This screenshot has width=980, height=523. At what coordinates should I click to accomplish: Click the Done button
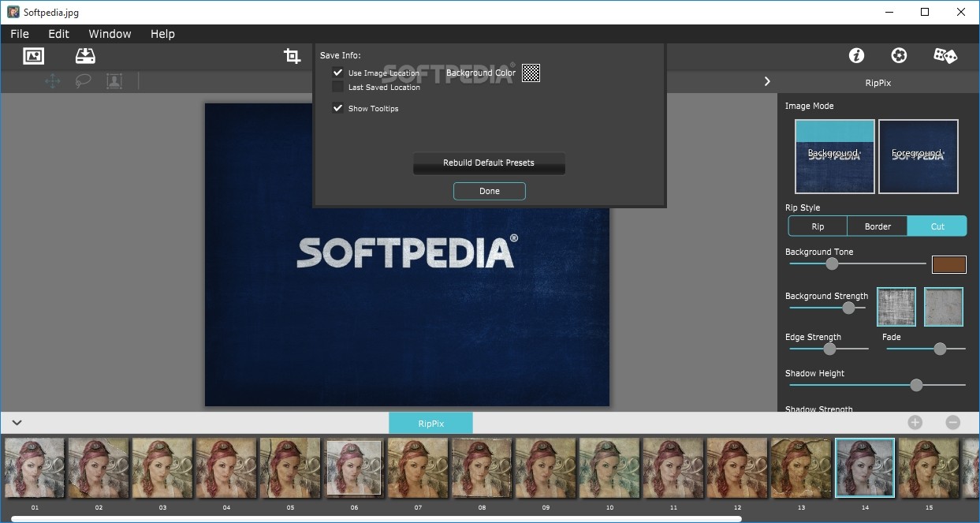tap(490, 191)
